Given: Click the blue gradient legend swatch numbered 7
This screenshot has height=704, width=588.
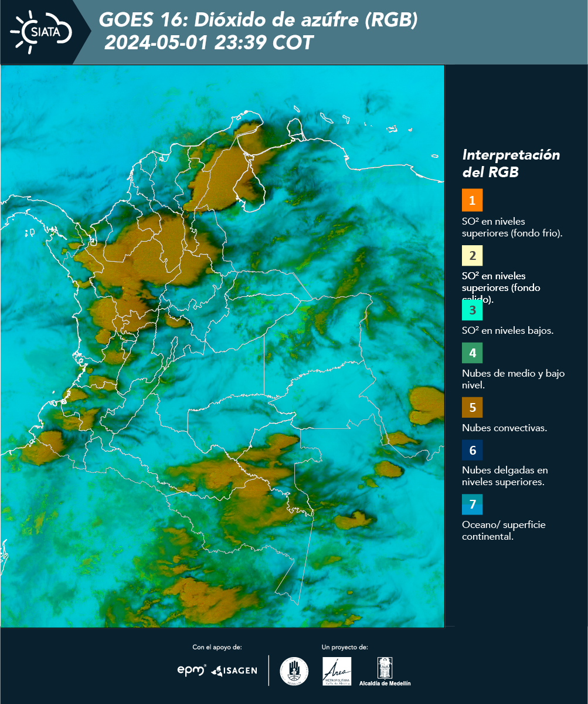Looking at the screenshot, I should (x=472, y=505).
